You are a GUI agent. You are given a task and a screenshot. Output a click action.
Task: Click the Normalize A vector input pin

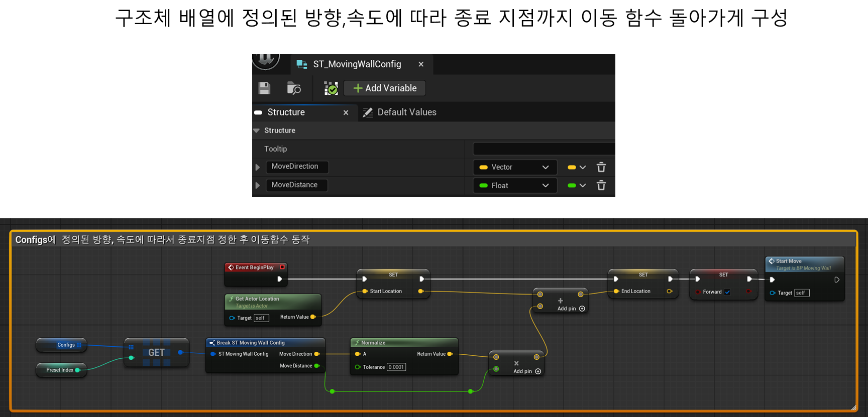pos(358,354)
